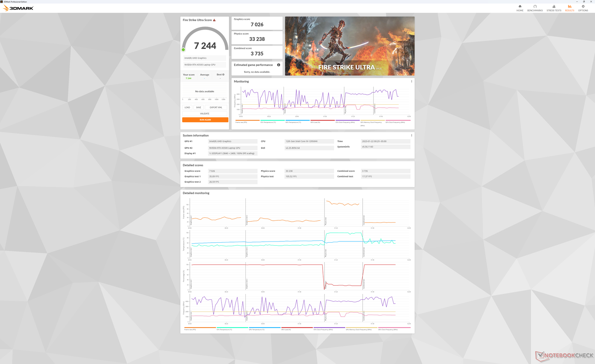Open the Stress Tests icon
The height and width of the screenshot is (364, 595).
(554, 6)
